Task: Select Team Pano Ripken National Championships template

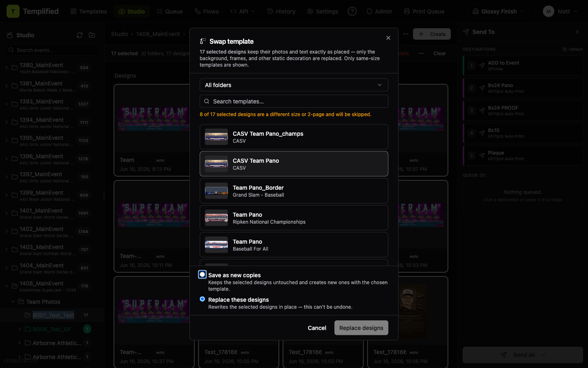Action: pyautogui.click(x=294, y=218)
